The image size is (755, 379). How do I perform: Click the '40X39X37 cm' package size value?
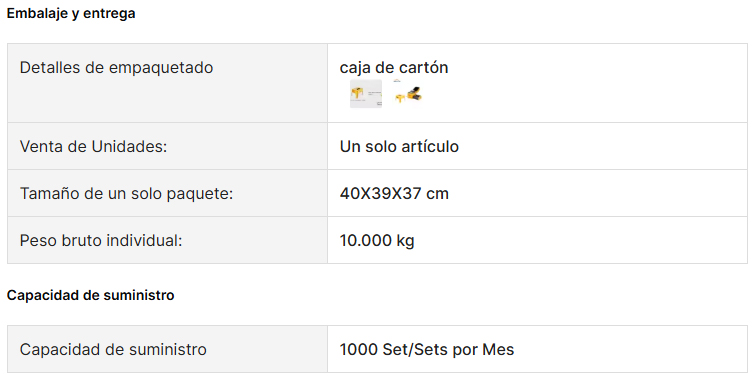(x=394, y=194)
